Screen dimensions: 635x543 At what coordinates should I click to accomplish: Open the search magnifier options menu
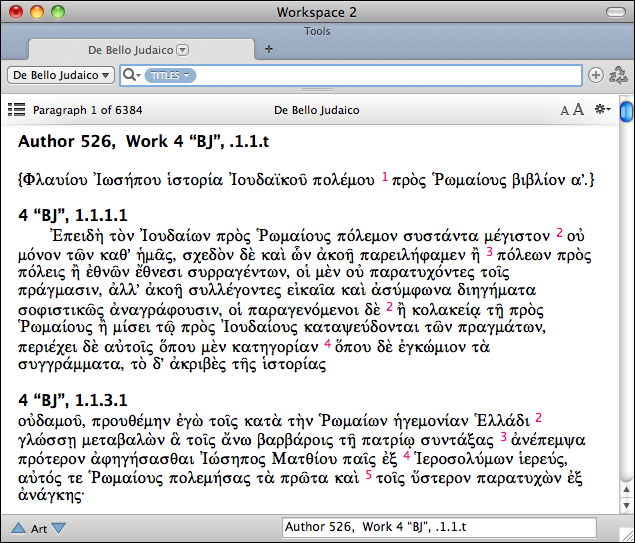point(131,75)
